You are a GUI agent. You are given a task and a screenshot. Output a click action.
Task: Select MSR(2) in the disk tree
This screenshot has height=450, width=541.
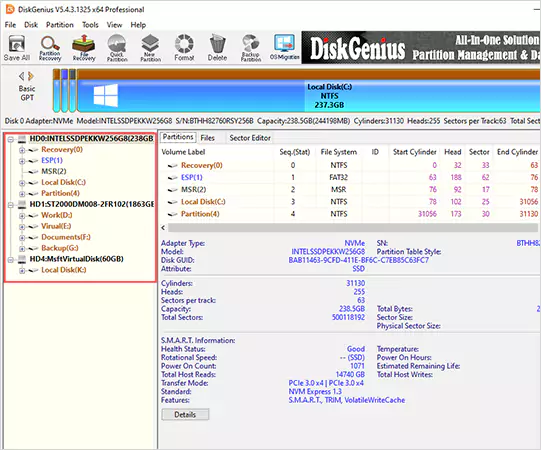[53, 171]
